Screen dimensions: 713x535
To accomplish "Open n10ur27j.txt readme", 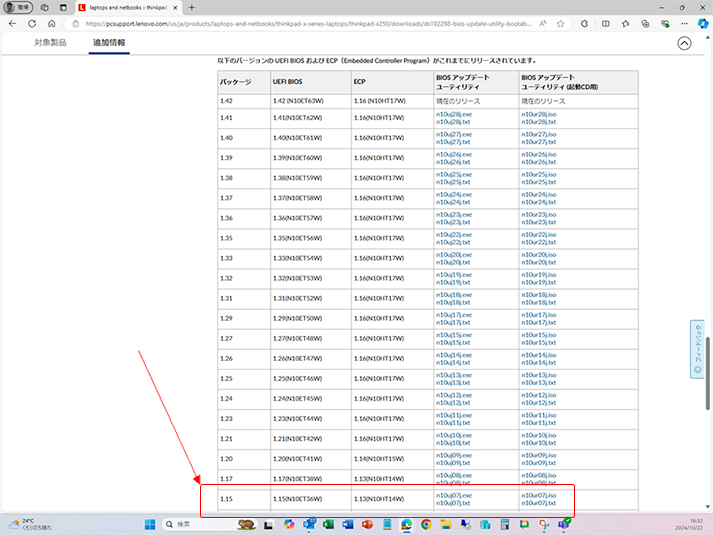I will coord(538,142).
